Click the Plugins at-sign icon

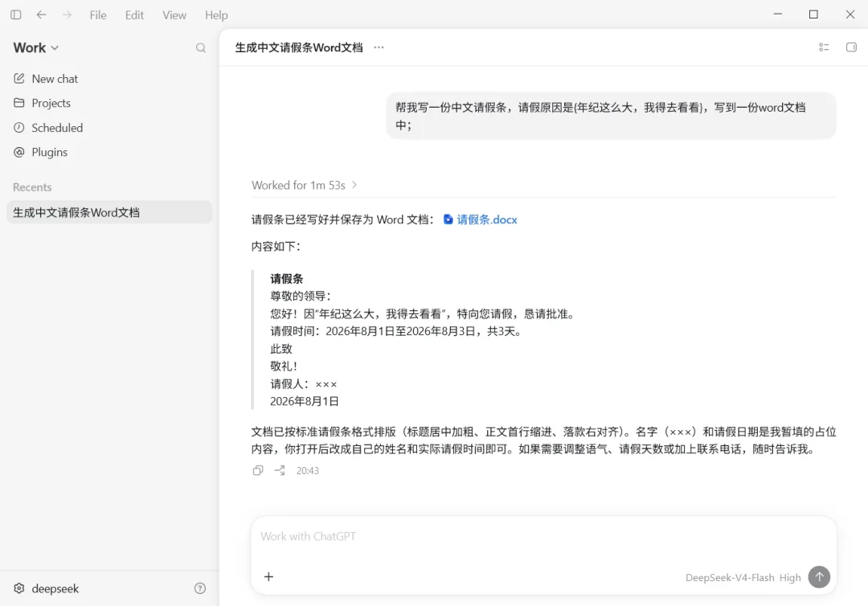(x=18, y=152)
